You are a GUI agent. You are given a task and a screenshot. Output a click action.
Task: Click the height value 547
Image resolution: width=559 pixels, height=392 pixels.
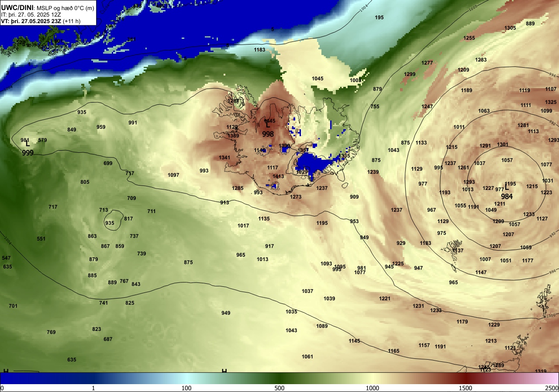pyautogui.click(x=6, y=258)
